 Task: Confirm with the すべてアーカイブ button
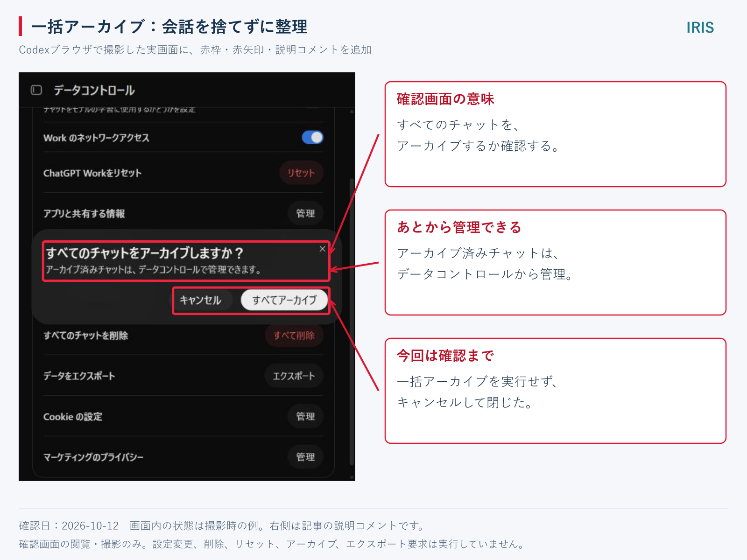[284, 300]
